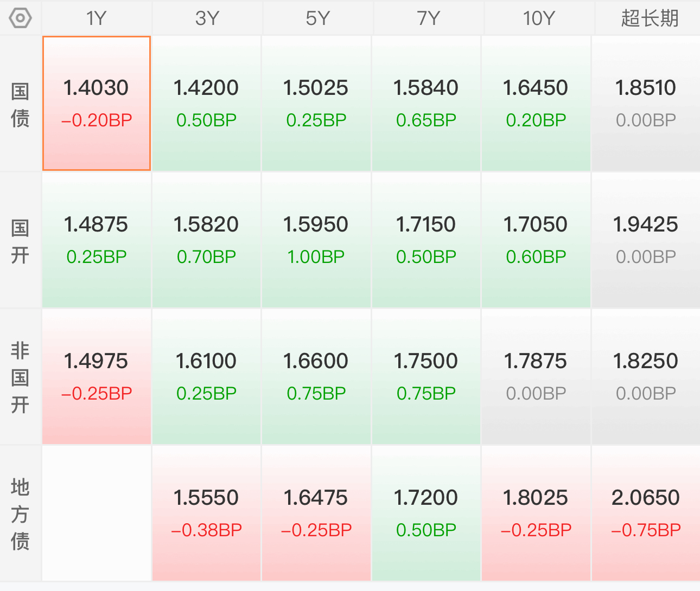Click the 地方债 超长期 cell 2.0650

646,513
